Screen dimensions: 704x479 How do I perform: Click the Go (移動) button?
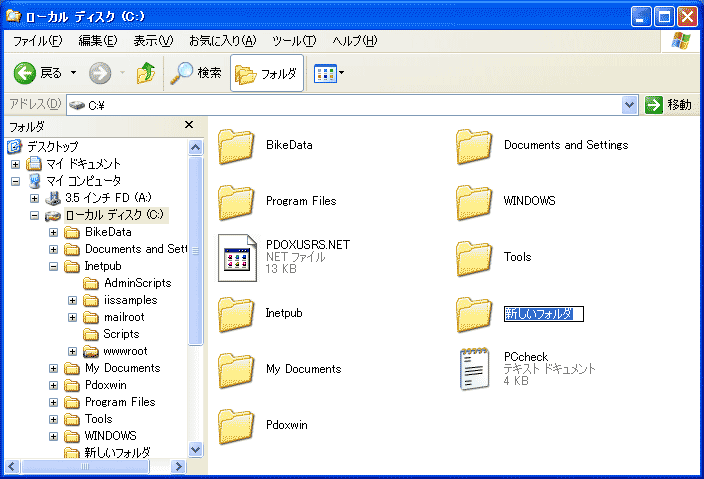click(x=669, y=105)
